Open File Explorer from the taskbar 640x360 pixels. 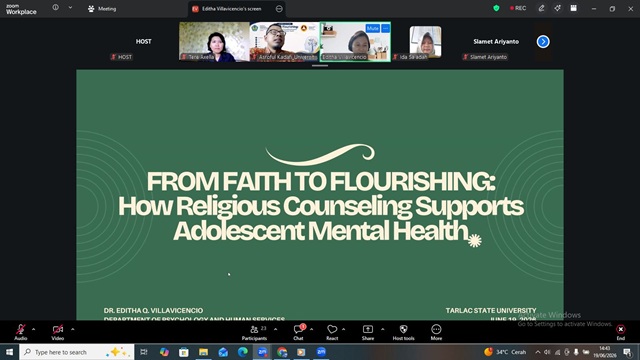(x=203, y=352)
